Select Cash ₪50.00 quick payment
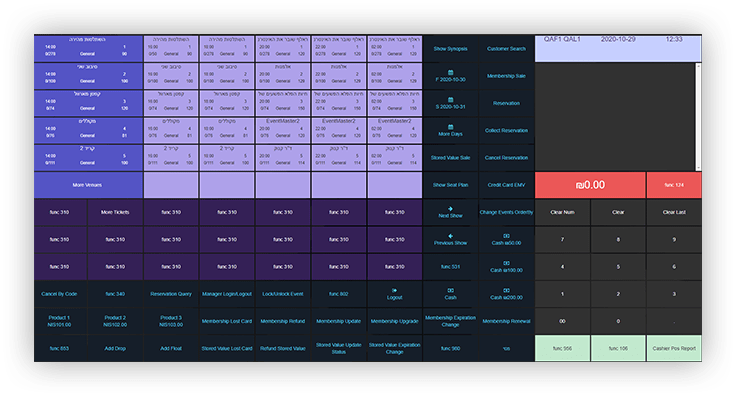The width and height of the screenshot is (737, 397). tap(506, 239)
